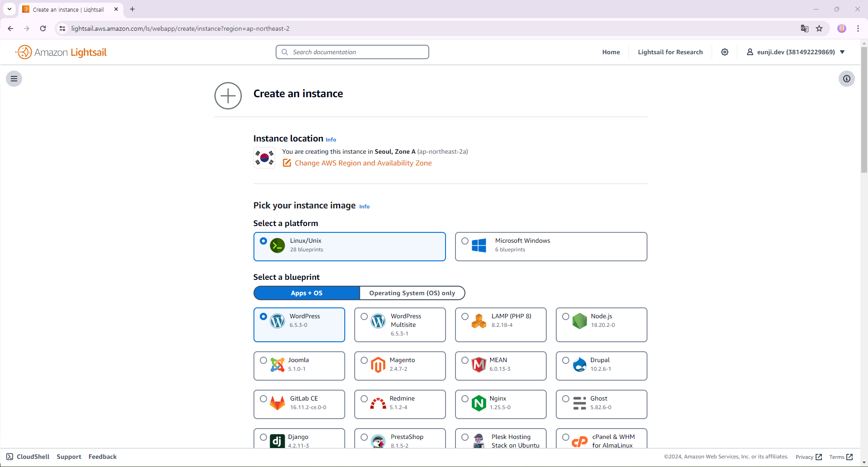Click the Microsoft Windows logo icon

479,245
